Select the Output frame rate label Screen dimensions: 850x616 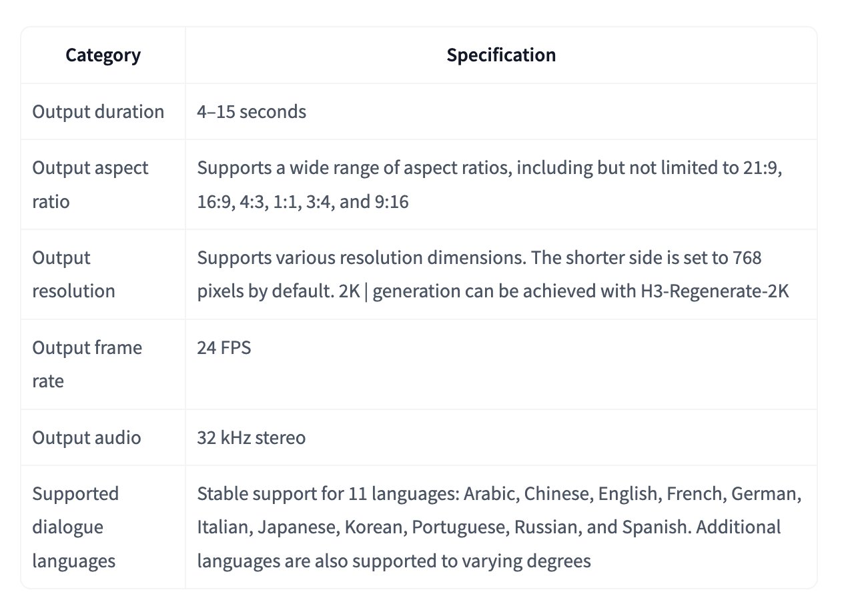click(x=87, y=364)
